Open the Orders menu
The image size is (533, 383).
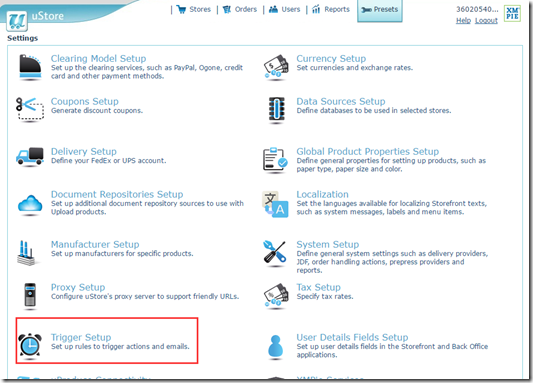coord(240,10)
